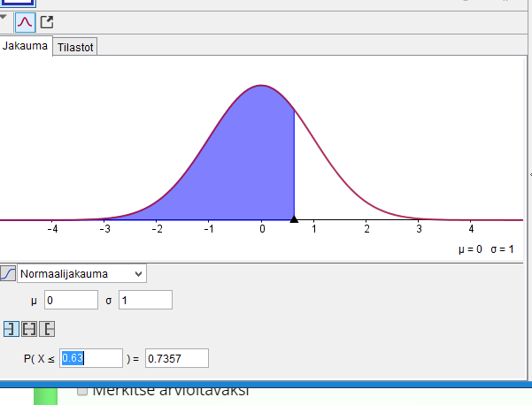The height and width of the screenshot is (405, 532).
Task: Open the Normaalijakauma distribution dropdown
Action: 81,274
